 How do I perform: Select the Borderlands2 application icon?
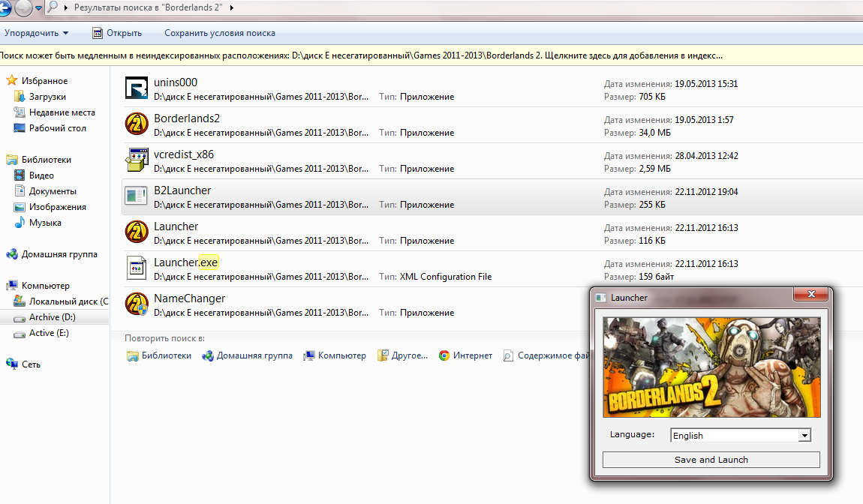coord(136,124)
